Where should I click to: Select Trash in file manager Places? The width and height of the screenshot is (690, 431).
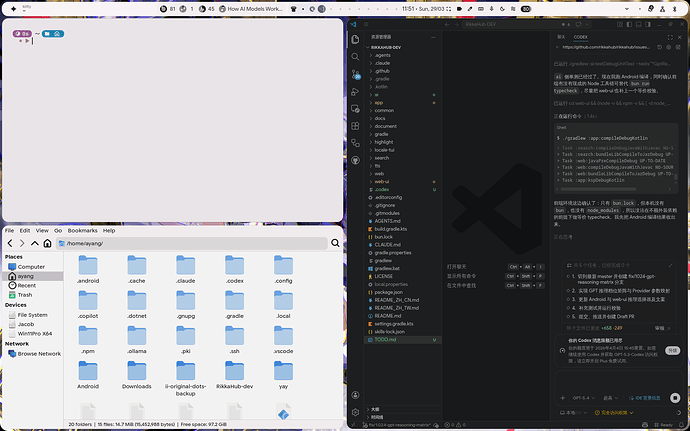point(33,295)
